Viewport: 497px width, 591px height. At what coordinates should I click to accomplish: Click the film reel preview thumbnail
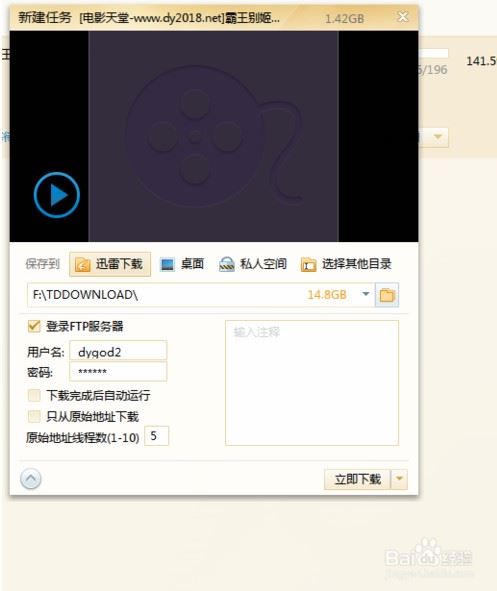214,136
